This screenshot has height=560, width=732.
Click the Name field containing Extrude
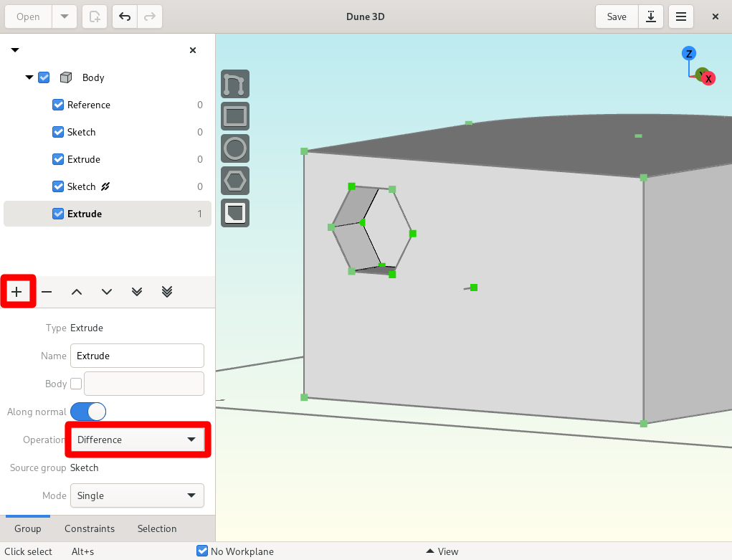(137, 356)
